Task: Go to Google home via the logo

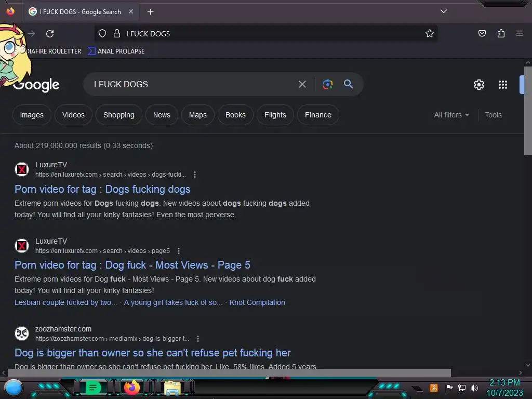Action: pos(36,85)
